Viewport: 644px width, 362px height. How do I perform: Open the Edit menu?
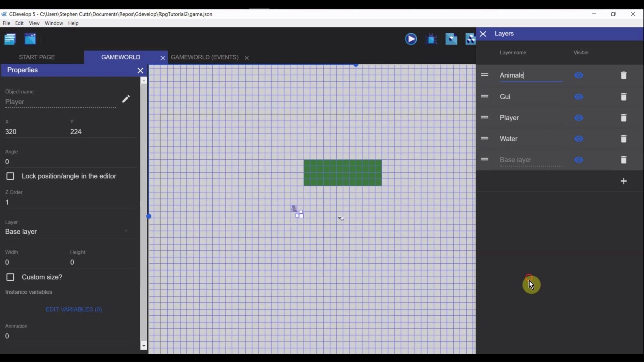coord(19,23)
